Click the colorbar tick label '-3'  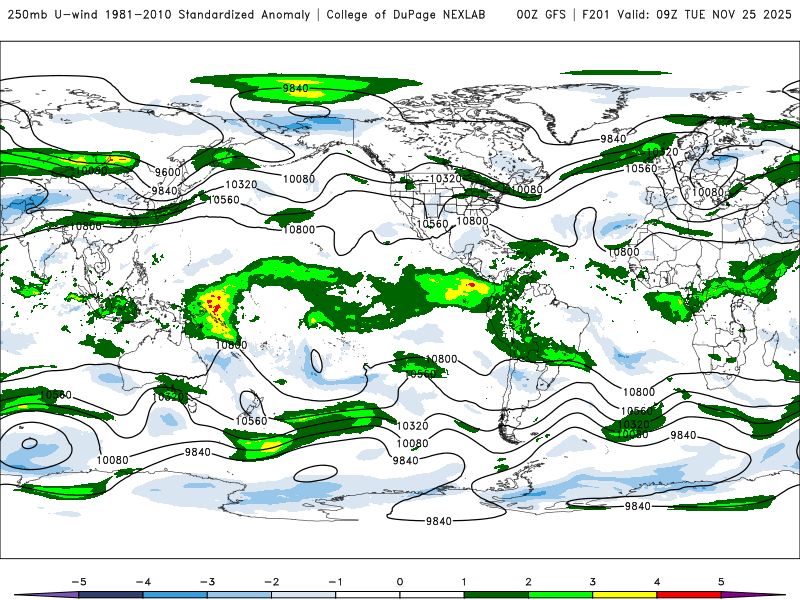pos(207,582)
